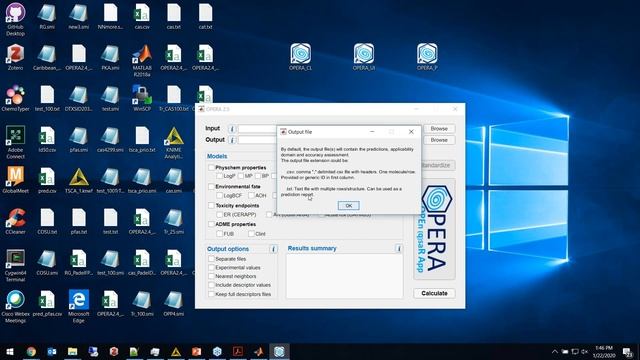Enable the LogBCF model checkbox

click(x=220, y=196)
